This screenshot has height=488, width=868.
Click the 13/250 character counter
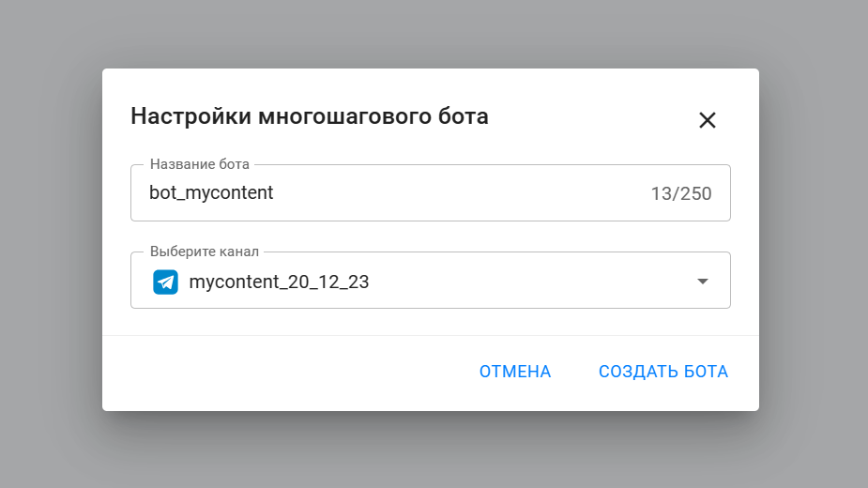coord(681,194)
